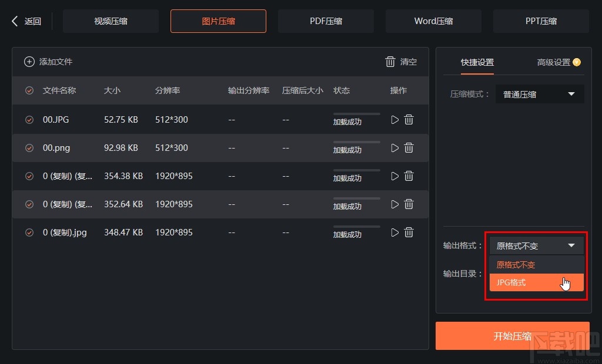Open the 高级设置 tab

pyautogui.click(x=553, y=62)
